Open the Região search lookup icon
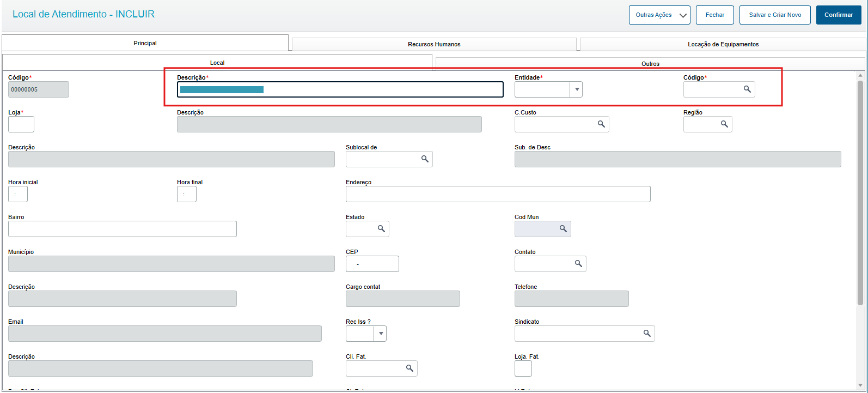The height and width of the screenshot is (393, 868). tap(724, 124)
